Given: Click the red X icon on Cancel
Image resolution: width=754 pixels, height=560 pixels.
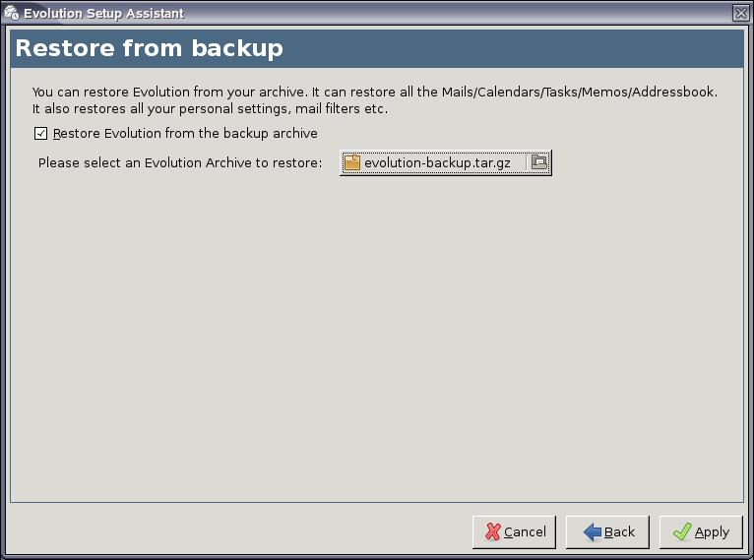Looking at the screenshot, I should click(x=493, y=531).
